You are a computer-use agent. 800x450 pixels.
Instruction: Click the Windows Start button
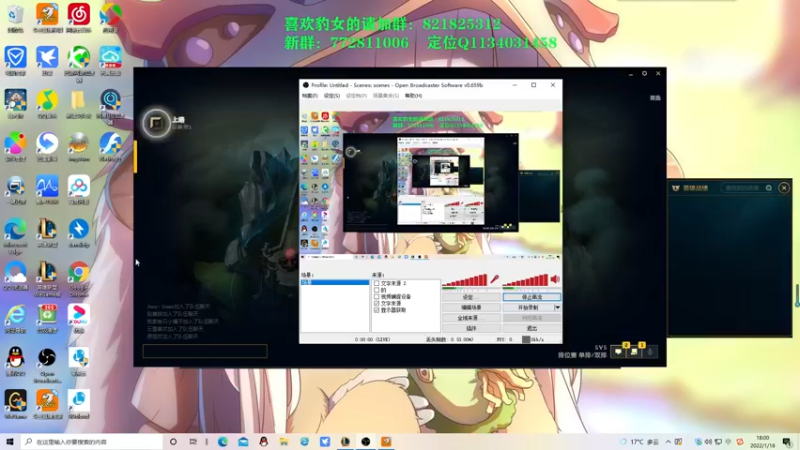(x=10, y=441)
